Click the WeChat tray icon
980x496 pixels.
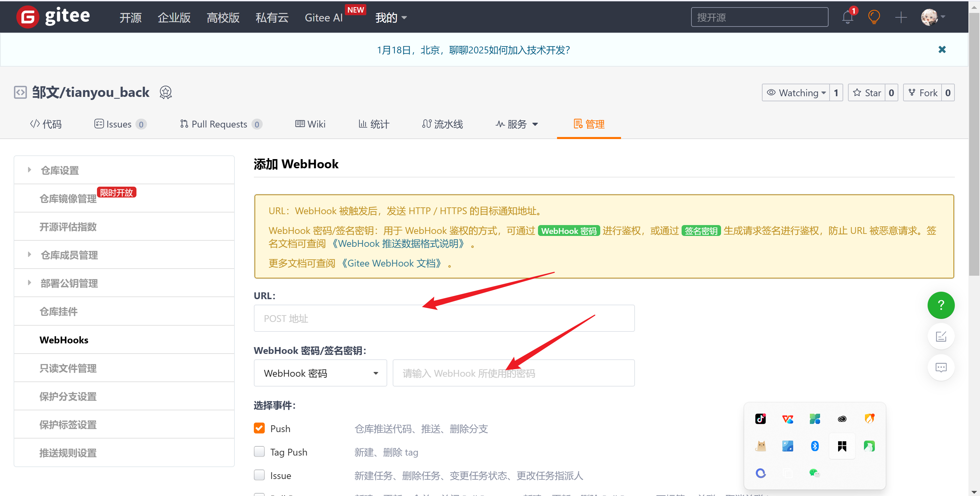[x=815, y=473]
